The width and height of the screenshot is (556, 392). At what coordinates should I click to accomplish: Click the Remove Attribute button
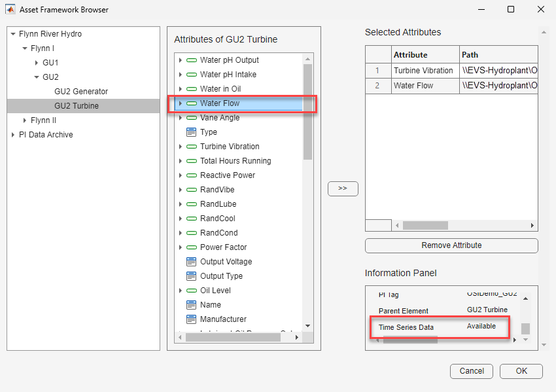click(451, 245)
